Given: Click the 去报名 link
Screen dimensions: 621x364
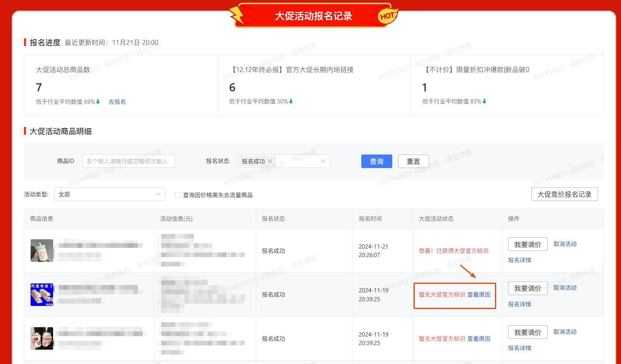Looking at the screenshot, I should 117,102.
